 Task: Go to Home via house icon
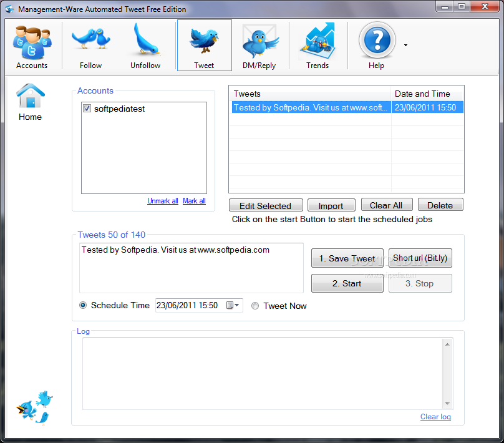point(30,102)
